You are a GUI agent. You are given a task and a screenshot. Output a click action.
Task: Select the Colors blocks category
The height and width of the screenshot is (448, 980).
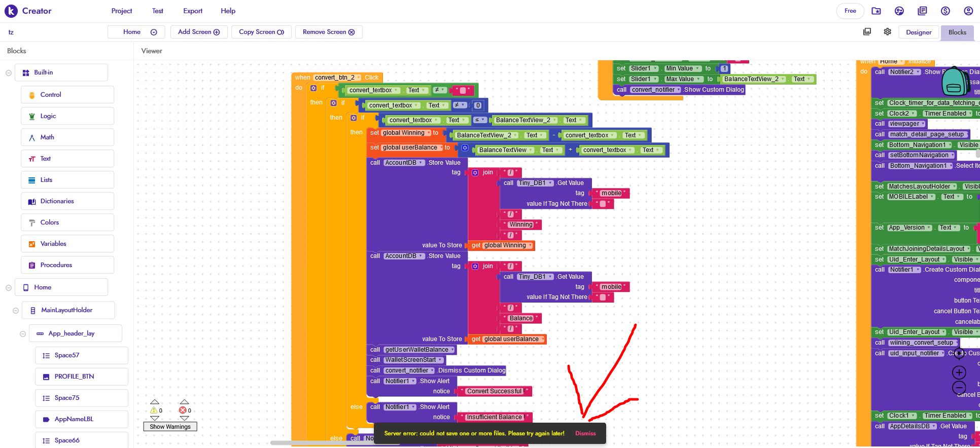coord(67,222)
